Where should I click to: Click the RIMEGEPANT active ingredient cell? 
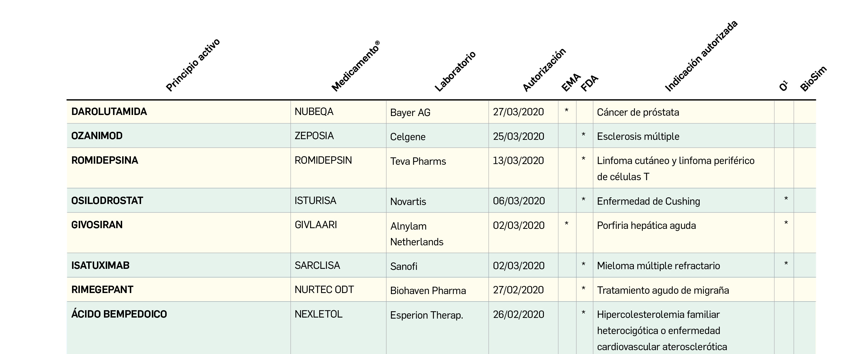point(102,290)
